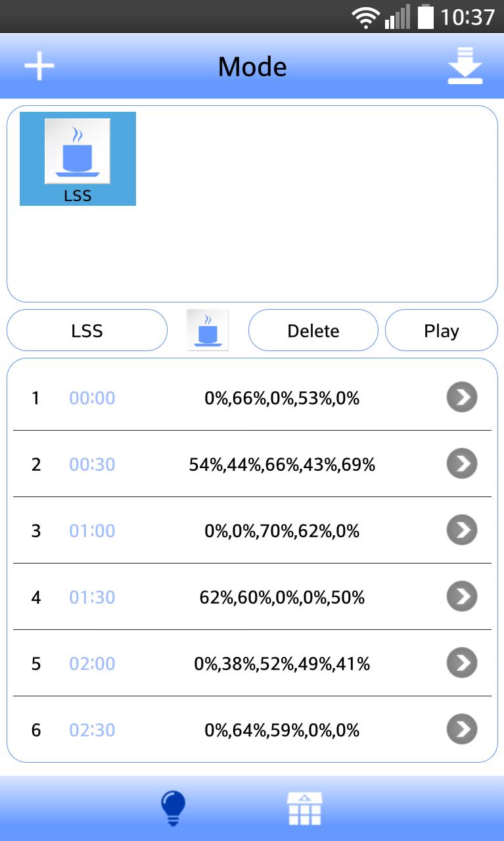Tap the 02:00 time label
The height and width of the screenshot is (841, 504).
[92, 663]
